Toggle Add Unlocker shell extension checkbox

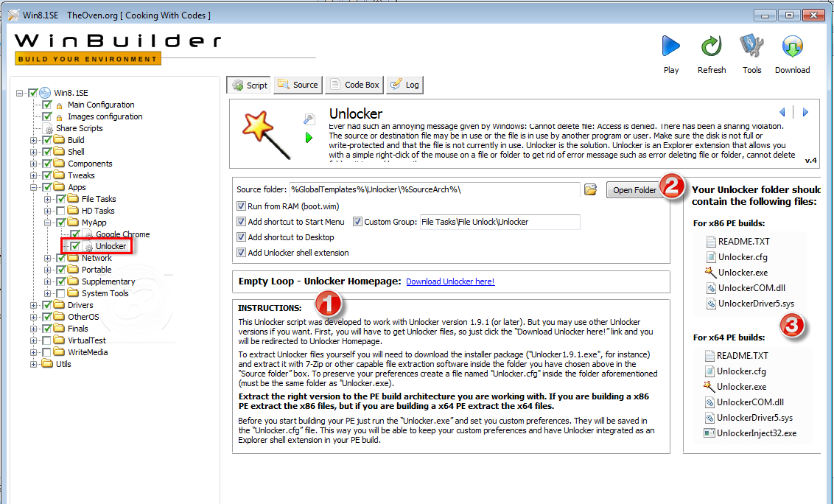(242, 252)
